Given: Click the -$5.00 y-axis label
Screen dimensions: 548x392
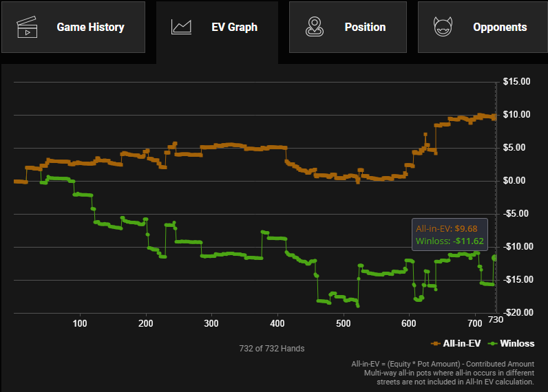Looking at the screenshot, I should (x=516, y=214).
